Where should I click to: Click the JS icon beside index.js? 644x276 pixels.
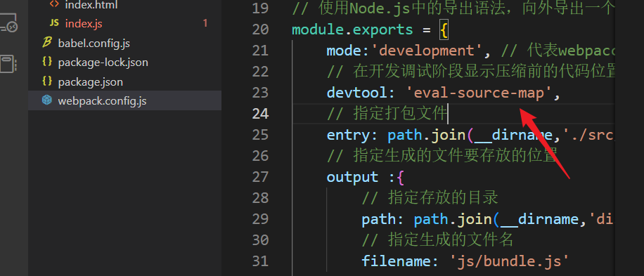[x=54, y=23]
